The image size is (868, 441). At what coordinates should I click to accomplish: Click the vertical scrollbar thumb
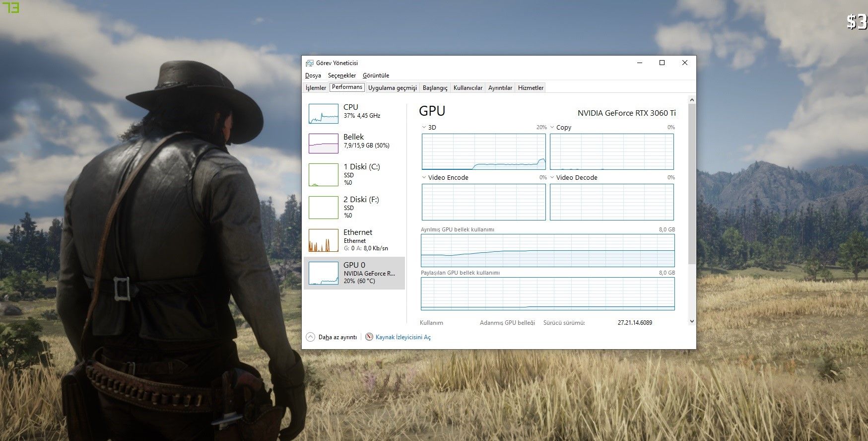pyautogui.click(x=692, y=184)
